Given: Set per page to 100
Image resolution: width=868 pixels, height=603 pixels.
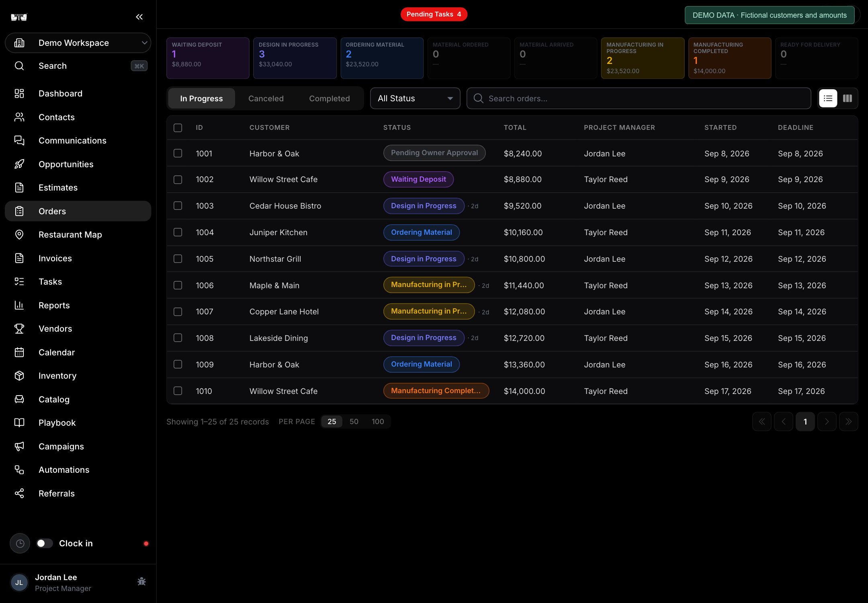Looking at the screenshot, I should (x=378, y=422).
